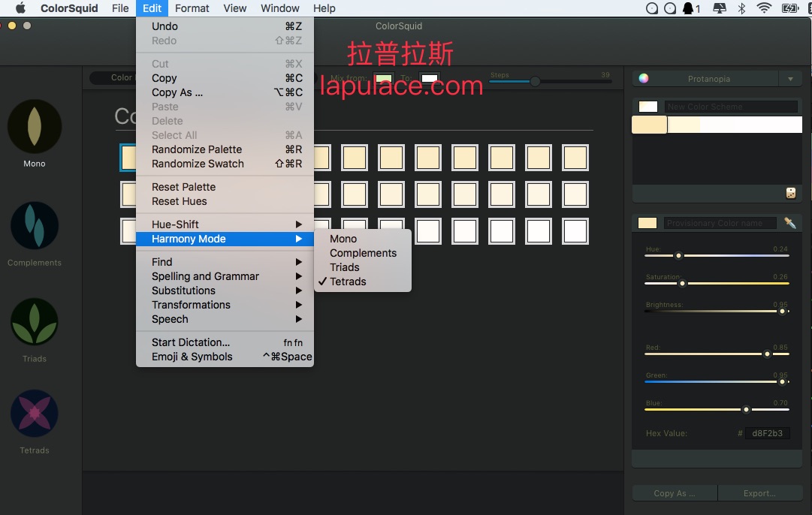812x515 pixels.
Task: Click the Red slider
Action: 717,354
